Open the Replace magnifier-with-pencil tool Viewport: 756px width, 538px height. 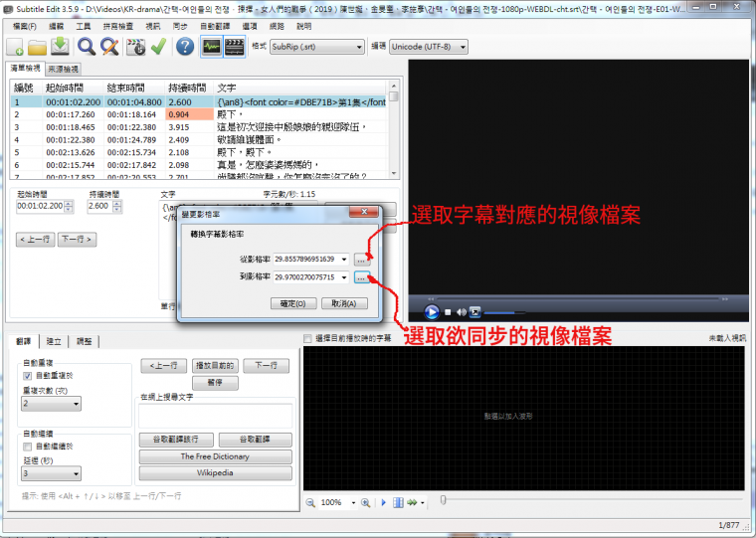[109, 47]
